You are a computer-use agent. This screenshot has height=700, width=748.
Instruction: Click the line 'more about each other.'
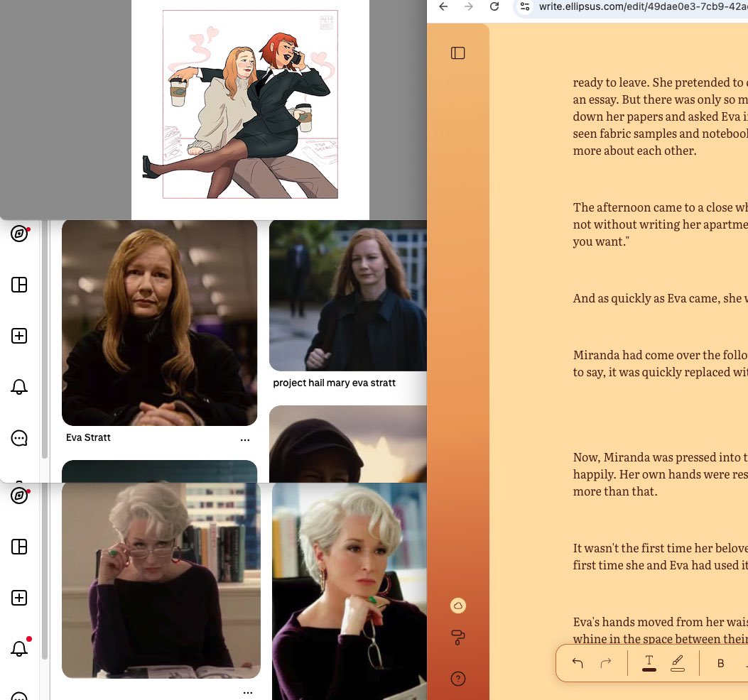click(634, 151)
